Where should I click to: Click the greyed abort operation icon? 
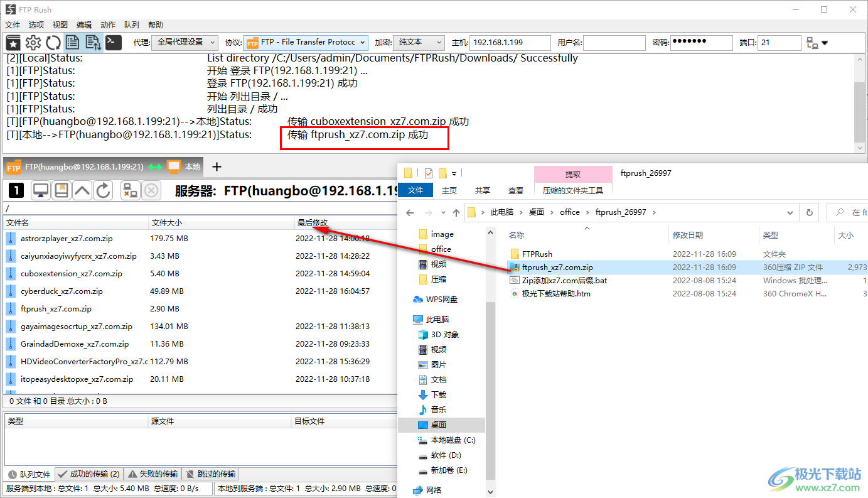pyautogui.click(x=151, y=191)
